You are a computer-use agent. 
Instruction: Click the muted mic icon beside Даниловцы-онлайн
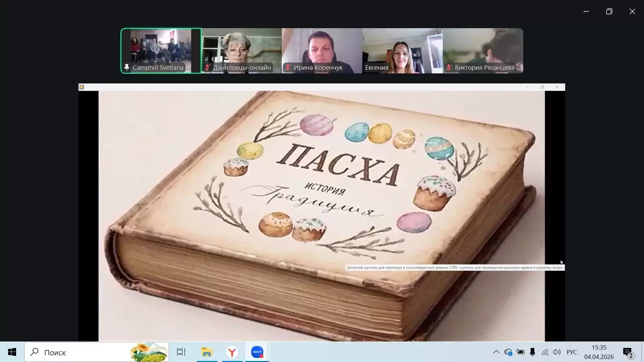[x=207, y=67]
